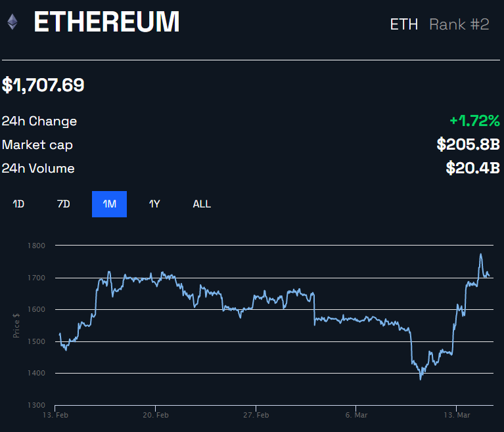Screen dimensions: 504x432
Task: Show the ALL time price history
Action: tap(202, 204)
